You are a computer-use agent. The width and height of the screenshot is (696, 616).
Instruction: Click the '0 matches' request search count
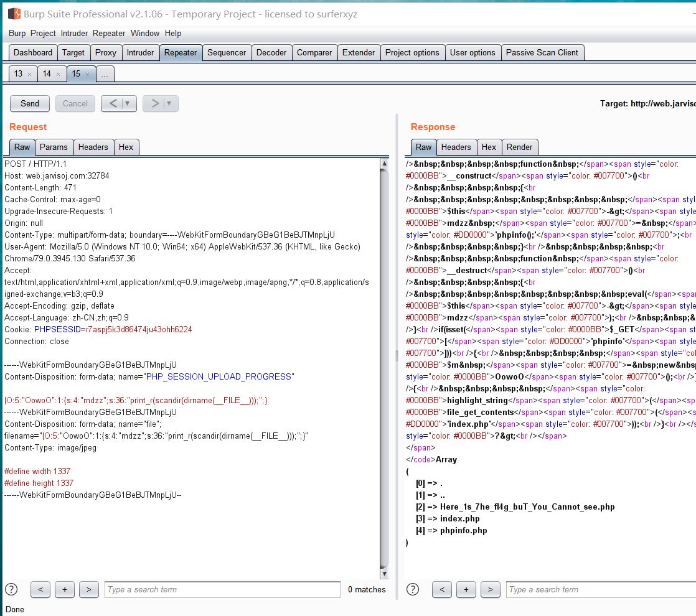coord(367,589)
